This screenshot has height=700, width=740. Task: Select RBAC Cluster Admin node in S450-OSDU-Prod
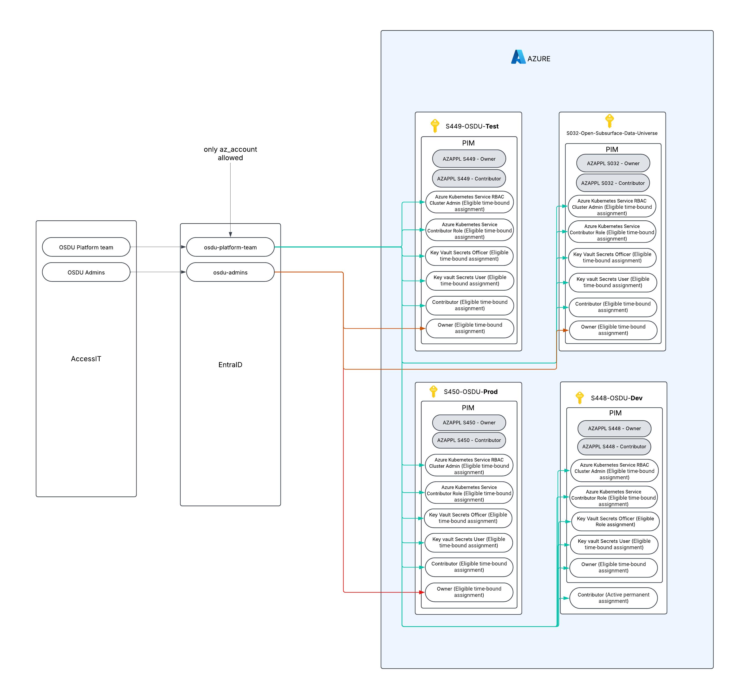469,465
